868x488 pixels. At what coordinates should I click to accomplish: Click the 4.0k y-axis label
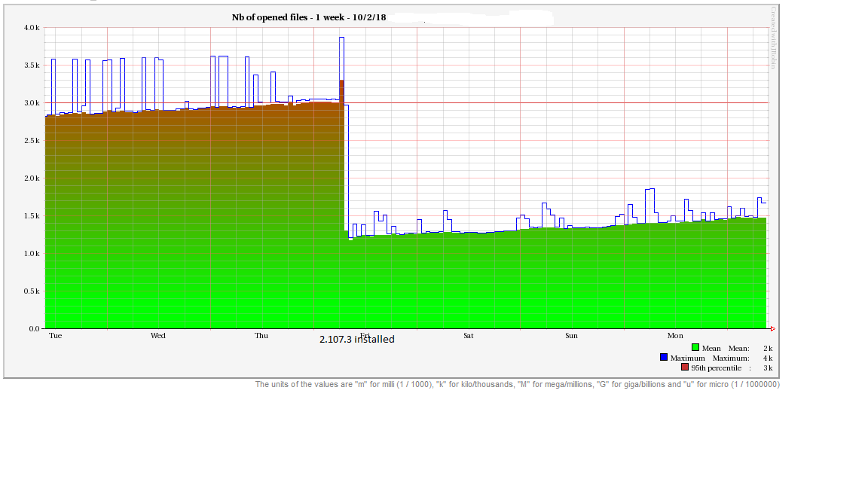(x=32, y=28)
